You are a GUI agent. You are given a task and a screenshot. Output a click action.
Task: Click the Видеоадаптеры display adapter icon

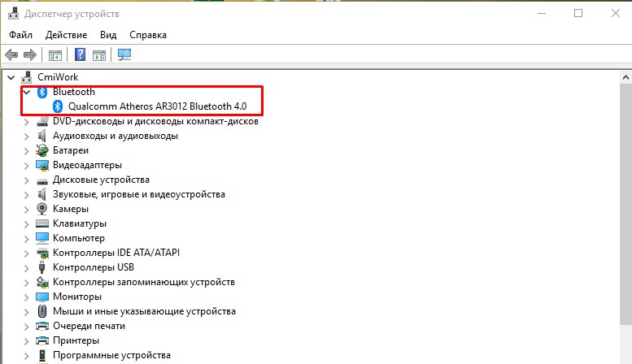click(x=42, y=165)
